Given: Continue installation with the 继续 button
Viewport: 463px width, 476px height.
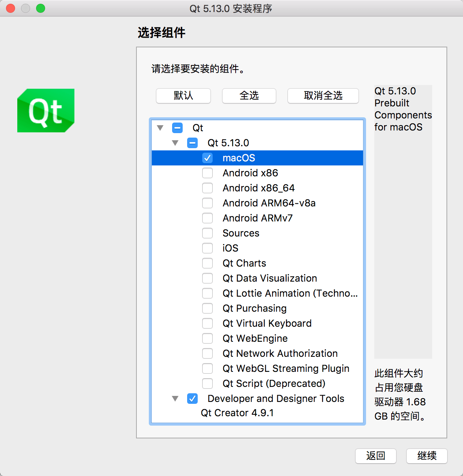Looking at the screenshot, I should 427,456.
